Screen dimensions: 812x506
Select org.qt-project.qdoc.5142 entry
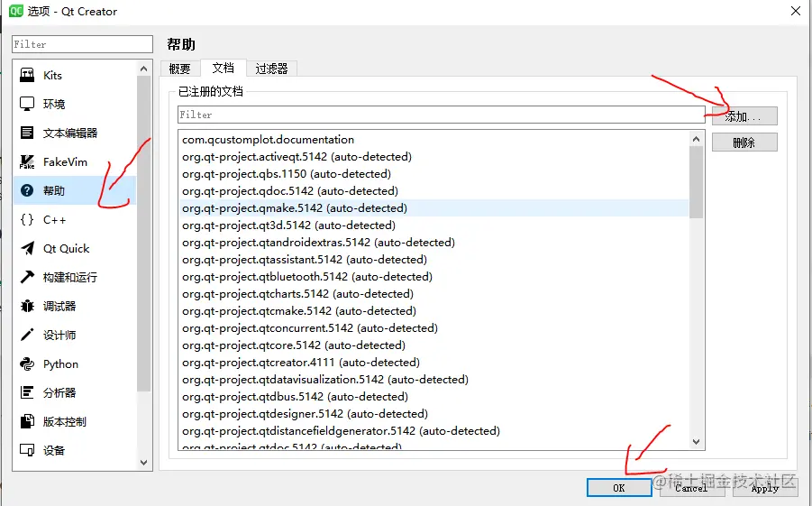point(434,191)
